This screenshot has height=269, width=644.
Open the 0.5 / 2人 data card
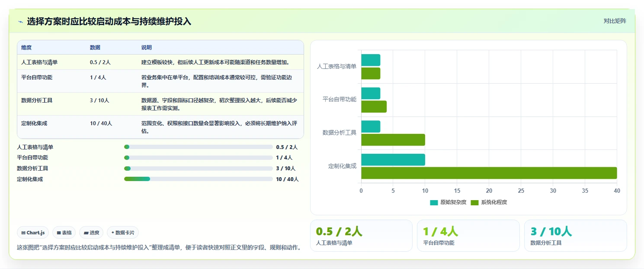[x=361, y=236]
